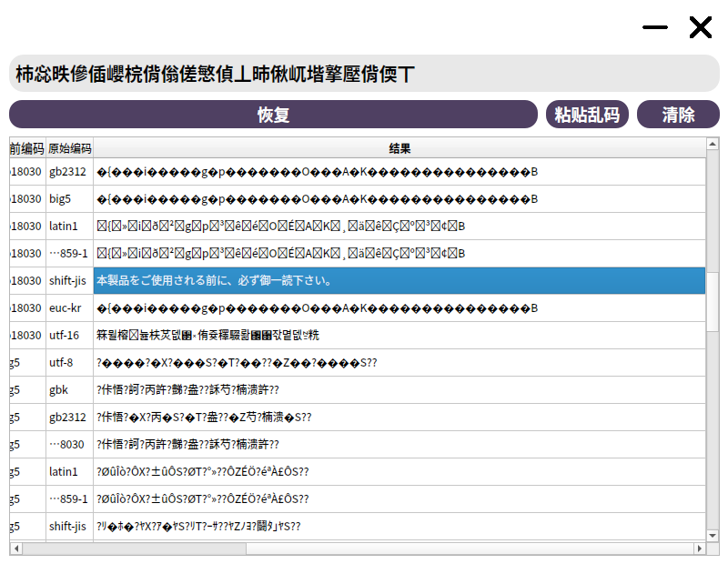Select the 18030 to euc-kr row
Screen dimensions: 728x564
pos(358,308)
